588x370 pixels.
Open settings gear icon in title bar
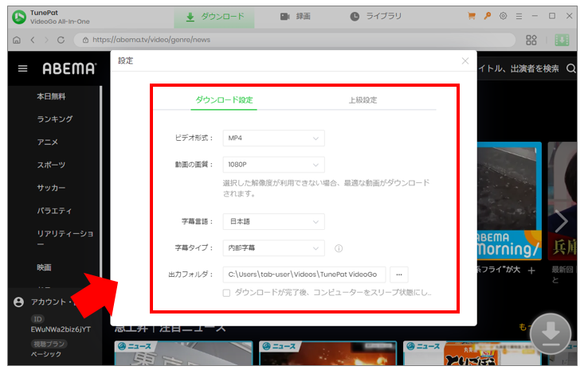click(x=504, y=16)
